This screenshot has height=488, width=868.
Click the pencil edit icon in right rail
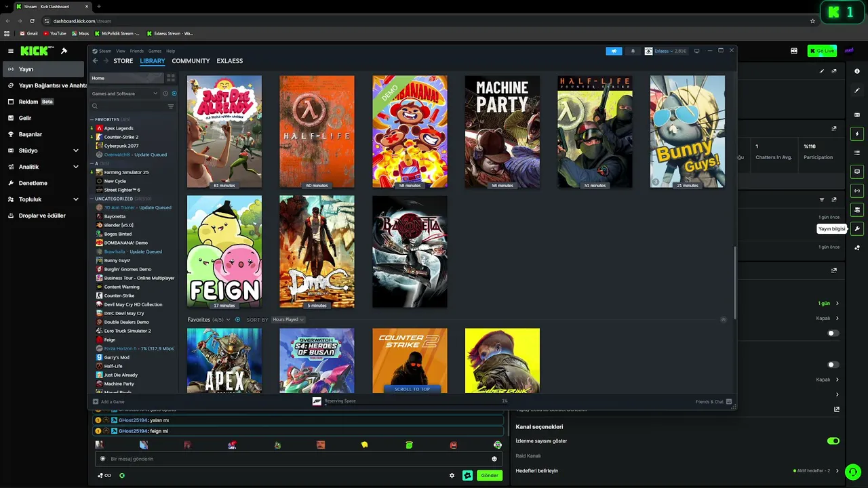point(857,90)
